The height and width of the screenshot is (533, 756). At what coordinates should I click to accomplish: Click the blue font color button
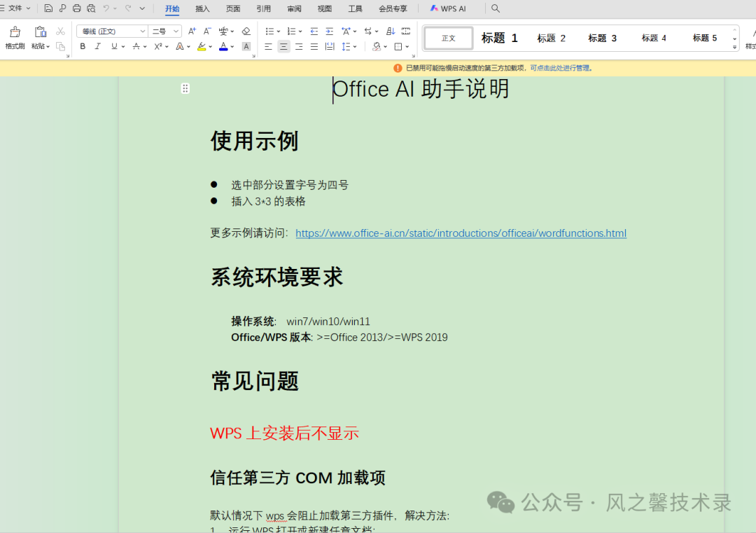[223, 46]
